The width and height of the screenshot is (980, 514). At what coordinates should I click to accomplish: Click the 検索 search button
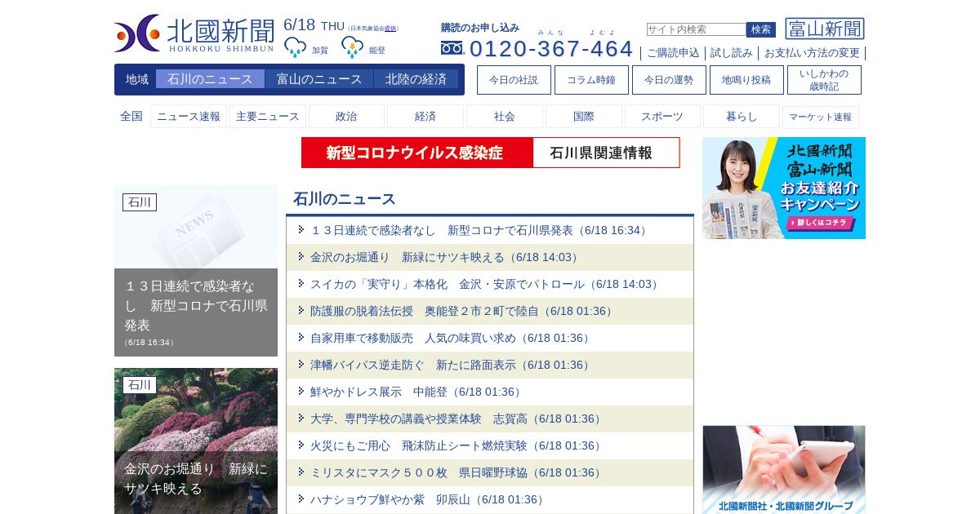click(x=761, y=29)
